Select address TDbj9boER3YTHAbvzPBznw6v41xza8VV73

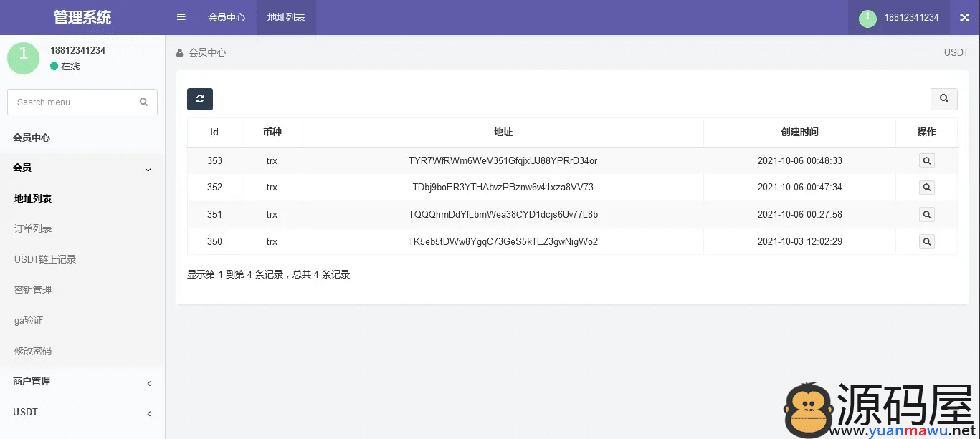pos(503,188)
